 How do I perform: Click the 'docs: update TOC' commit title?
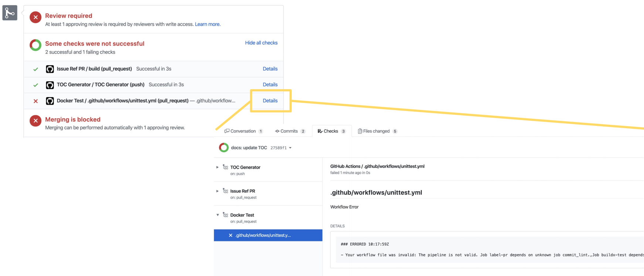[x=249, y=148]
